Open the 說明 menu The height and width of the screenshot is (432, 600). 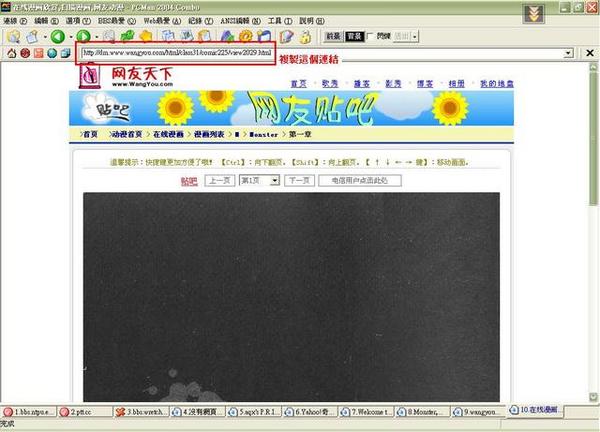click(311, 21)
